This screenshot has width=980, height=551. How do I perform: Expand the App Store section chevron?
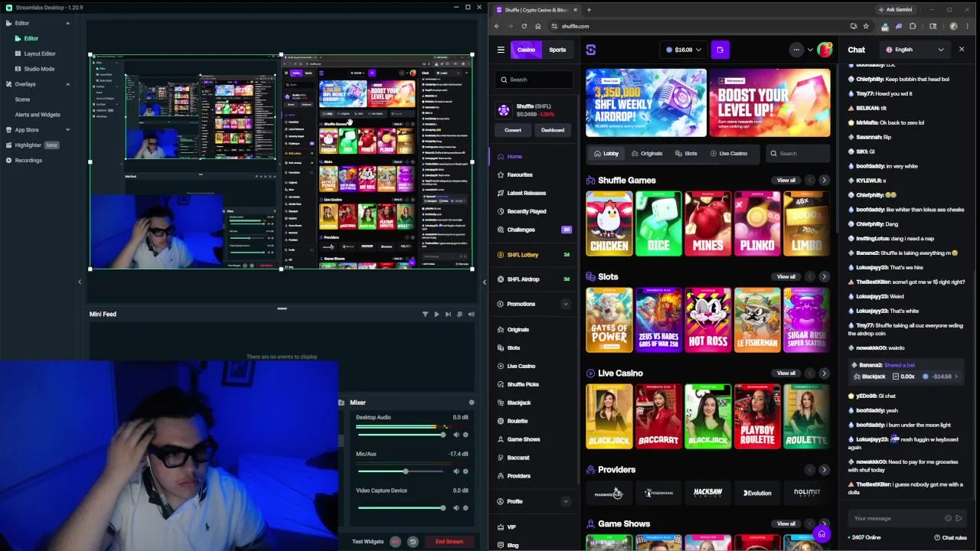[67, 130]
